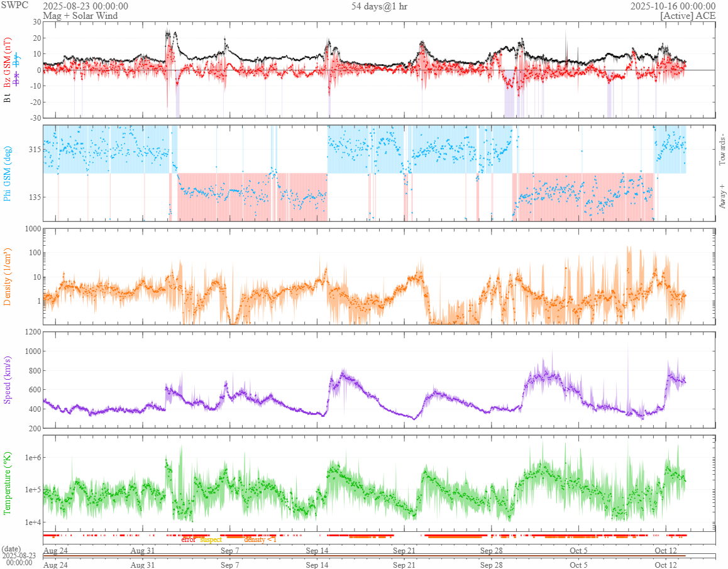Click the data quality flag strip
Viewport: 728px width, 569px height.
pos(379,538)
